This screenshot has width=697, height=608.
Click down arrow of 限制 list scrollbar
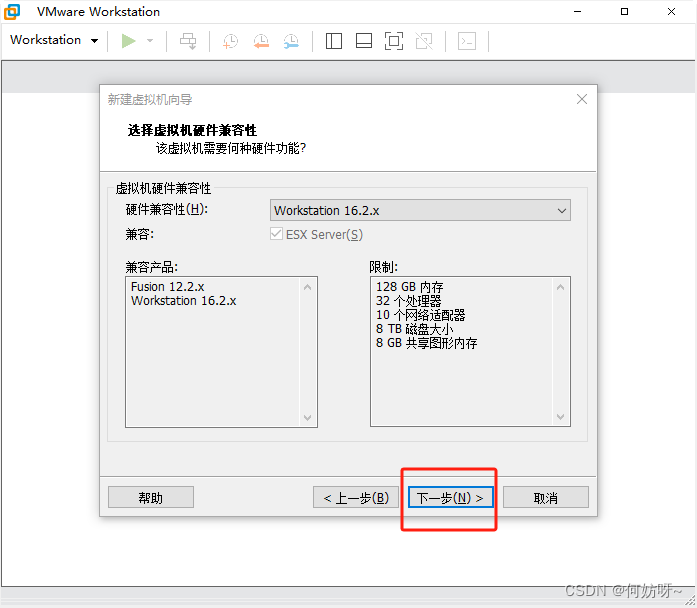pyautogui.click(x=561, y=417)
